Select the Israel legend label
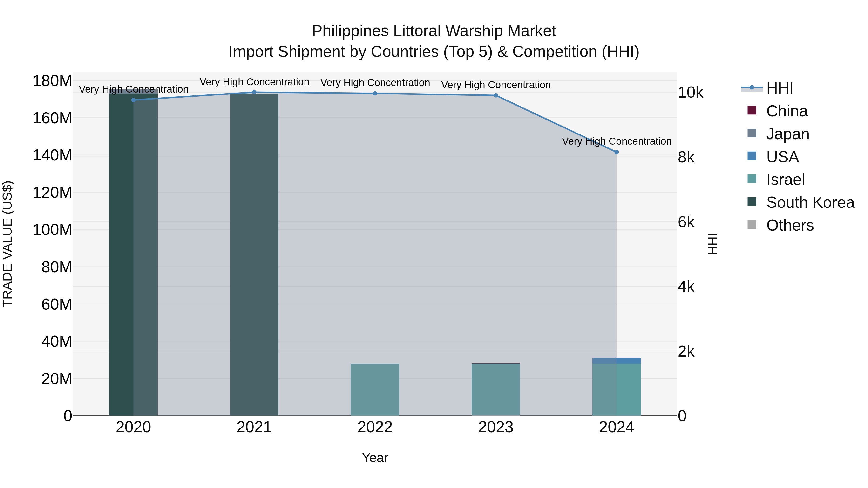Screen dimensions: 868x488 (786, 180)
